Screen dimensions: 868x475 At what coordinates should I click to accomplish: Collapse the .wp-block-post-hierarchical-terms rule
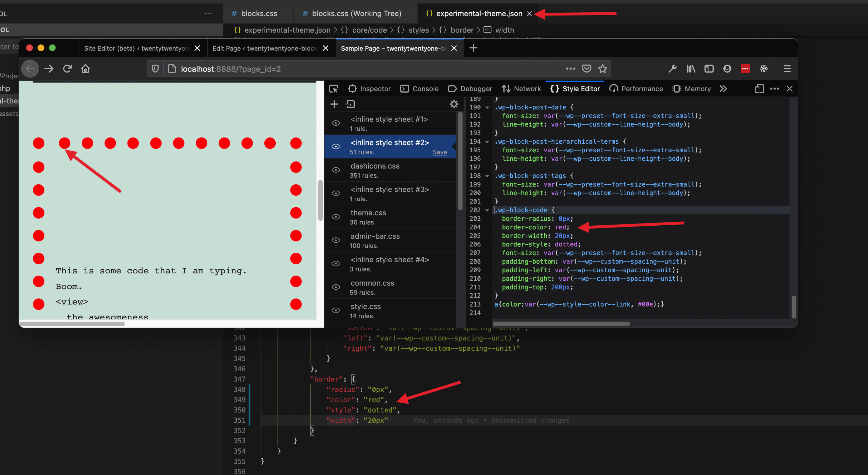[487, 142]
